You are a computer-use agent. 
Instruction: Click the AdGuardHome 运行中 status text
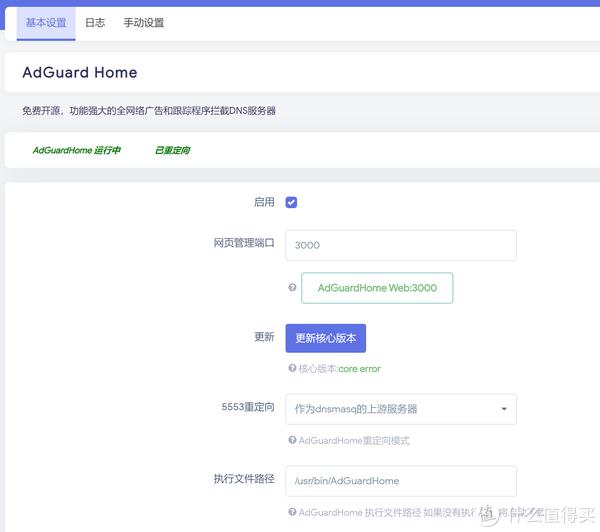click(77, 150)
